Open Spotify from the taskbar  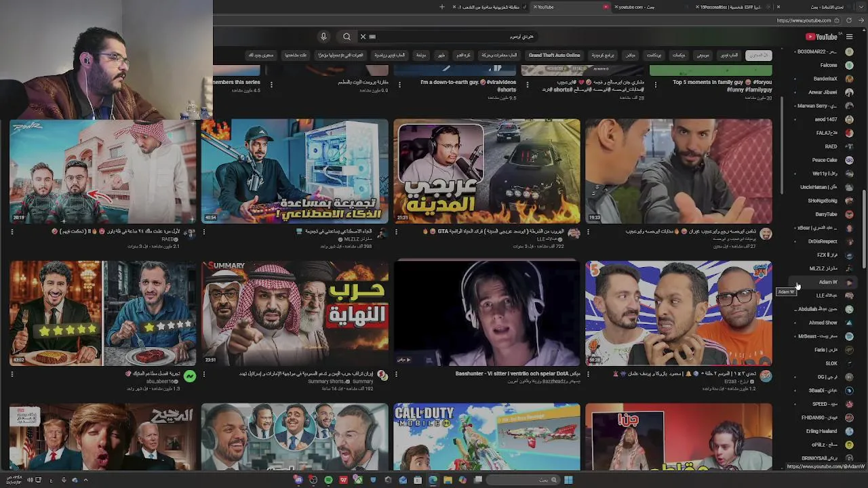(328, 480)
